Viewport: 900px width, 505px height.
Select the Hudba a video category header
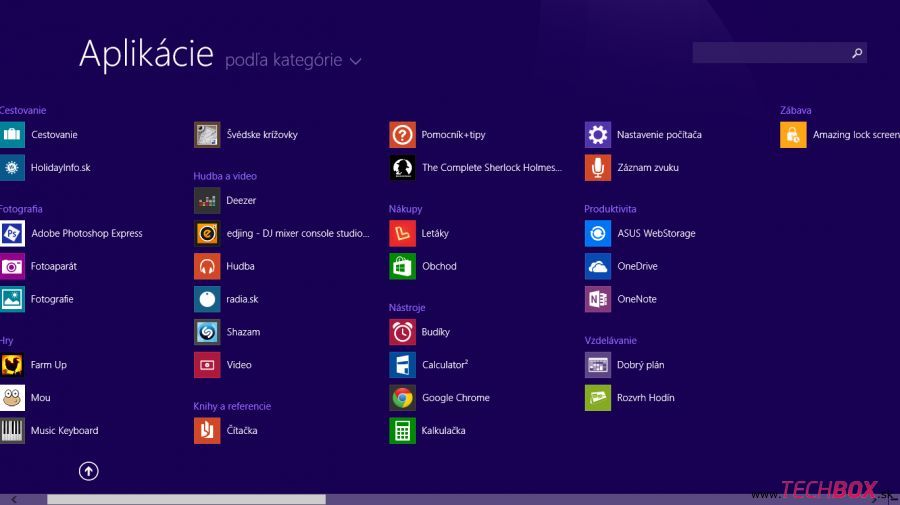[x=225, y=176]
